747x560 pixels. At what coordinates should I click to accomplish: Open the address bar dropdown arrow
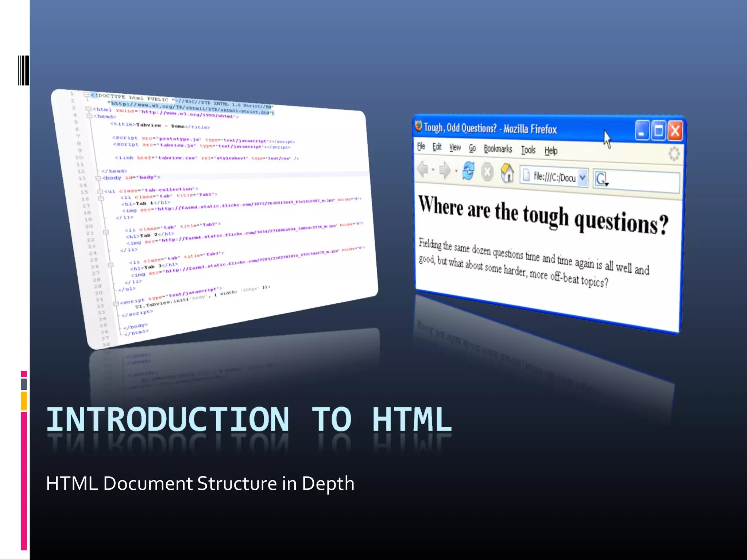[582, 178]
